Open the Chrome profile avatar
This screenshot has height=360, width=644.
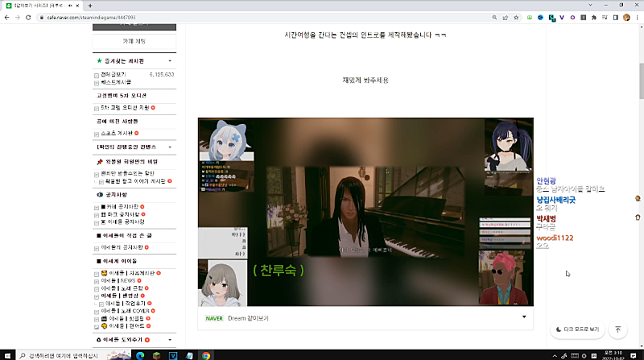[626, 17]
